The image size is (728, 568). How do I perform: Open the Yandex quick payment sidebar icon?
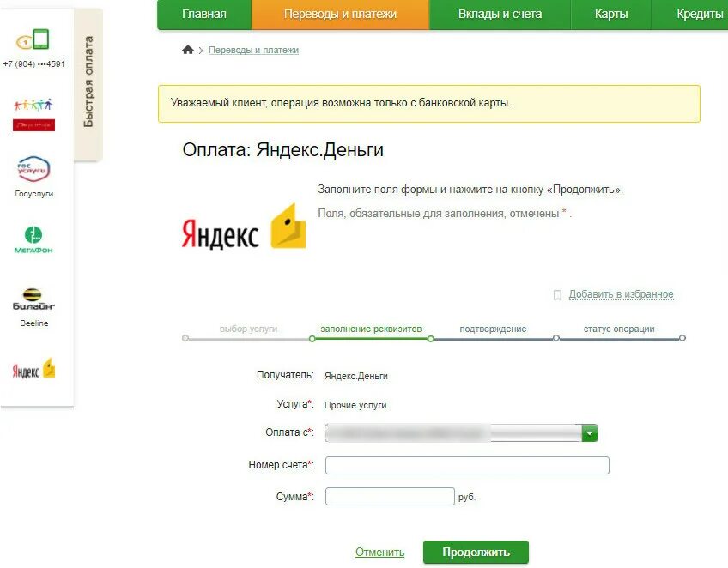(33, 369)
